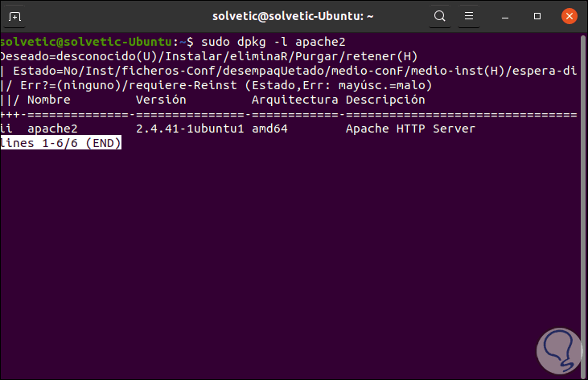Click the amd64 architecture value

pyautogui.click(x=271, y=129)
